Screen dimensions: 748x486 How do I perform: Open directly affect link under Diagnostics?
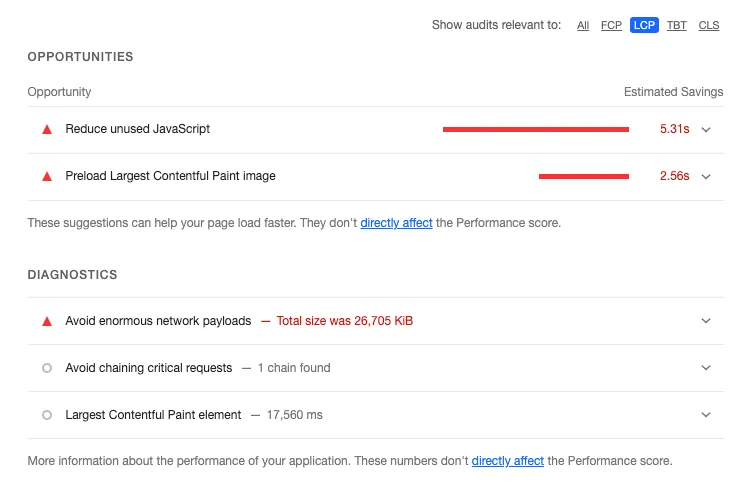pyautogui.click(x=508, y=461)
